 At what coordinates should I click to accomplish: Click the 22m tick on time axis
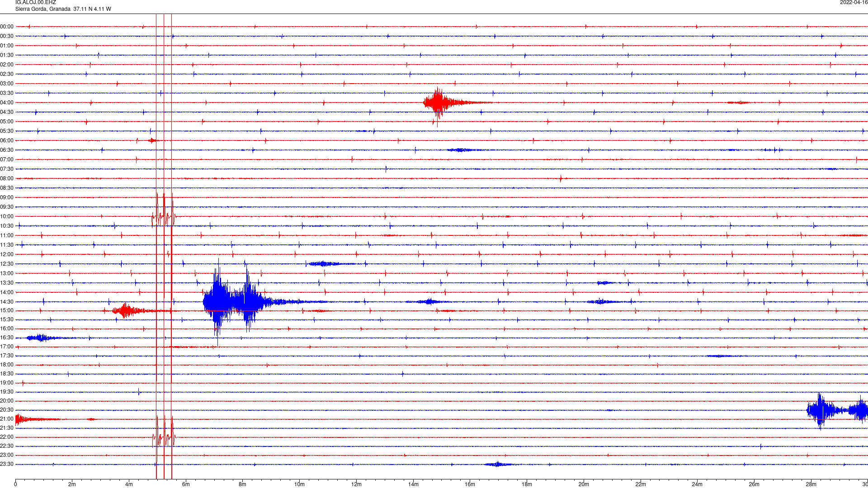pos(641,484)
